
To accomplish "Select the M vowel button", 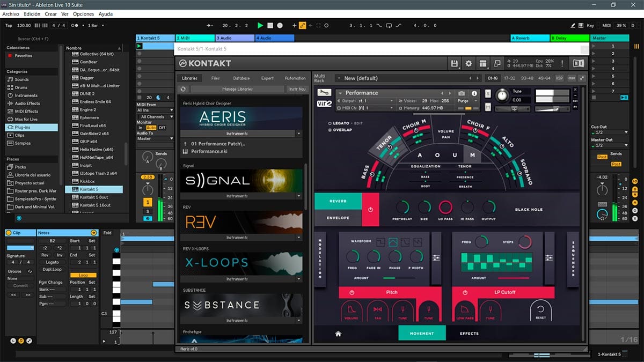I will coord(472,155).
